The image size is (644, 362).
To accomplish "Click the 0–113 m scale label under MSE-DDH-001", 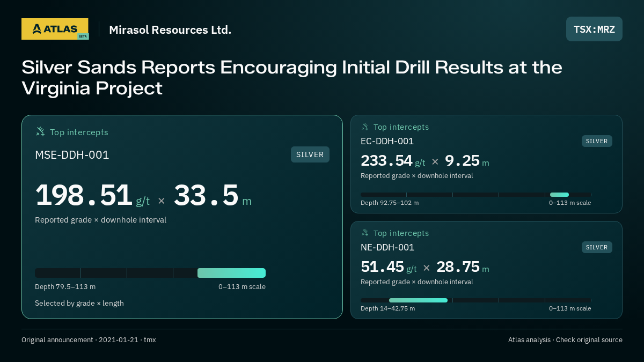I will tap(242, 286).
